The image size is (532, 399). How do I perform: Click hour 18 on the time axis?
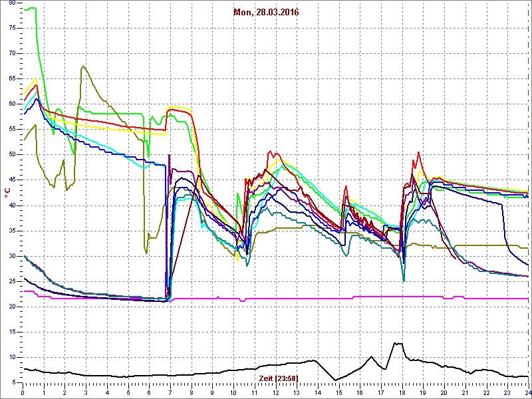tap(402, 392)
